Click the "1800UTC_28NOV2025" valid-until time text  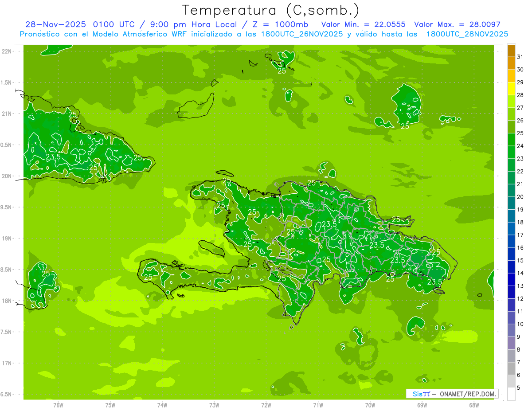pyautogui.click(x=467, y=34)
